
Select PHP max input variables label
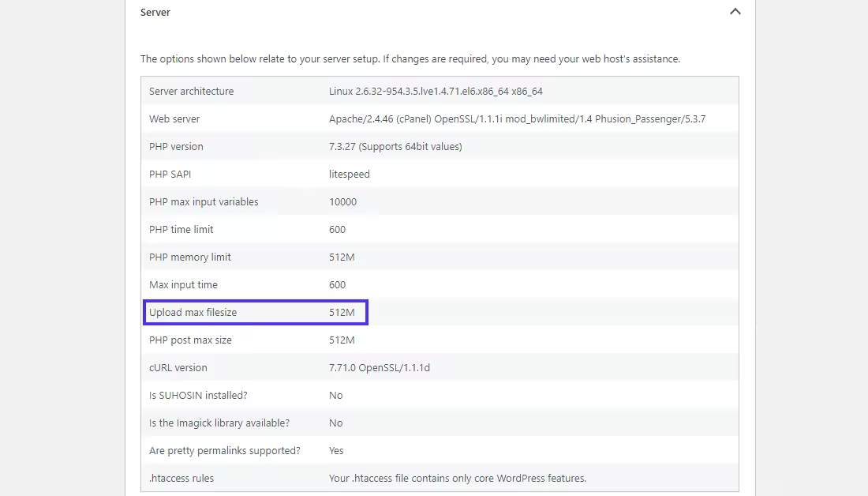[x=204, y=201]
